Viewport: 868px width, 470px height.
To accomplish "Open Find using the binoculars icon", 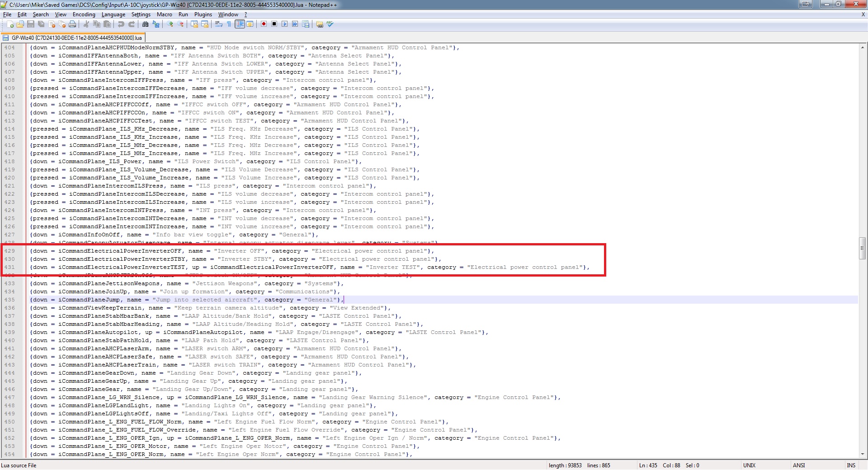I will pyautogui.click(x=145, y=24).
